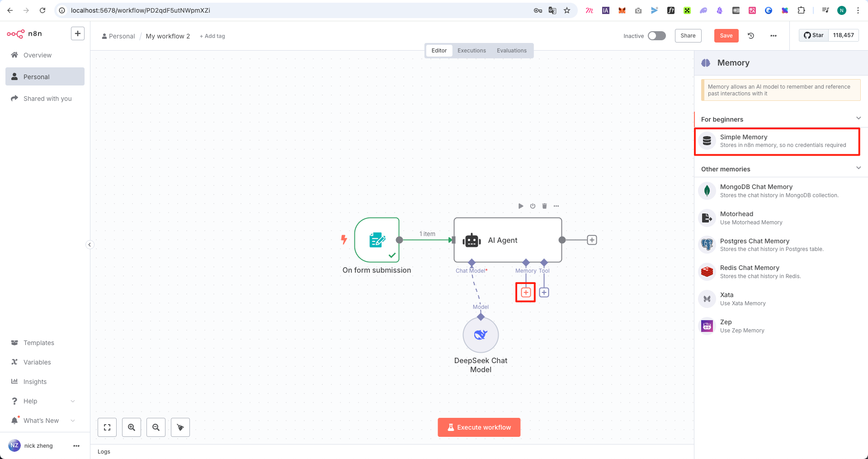Add a Memory sub-node plus button
The image size is (868, 459).
tap(526, 293)
